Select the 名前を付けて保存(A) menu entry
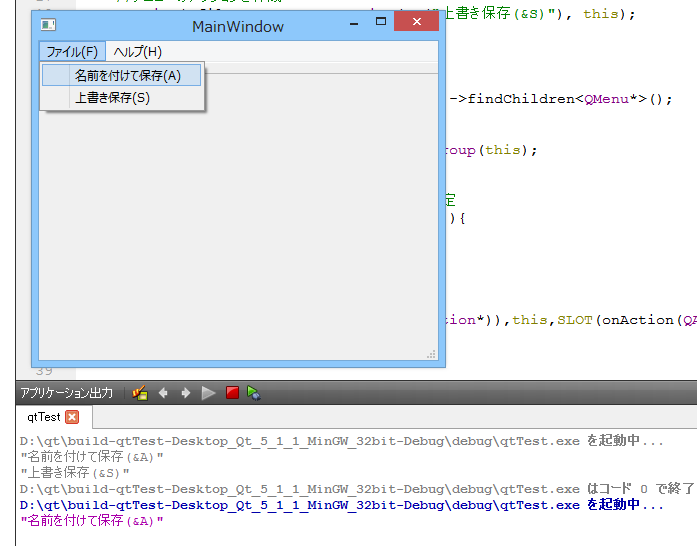This screenshot has width=697, height=546. [x=121, y=75]
